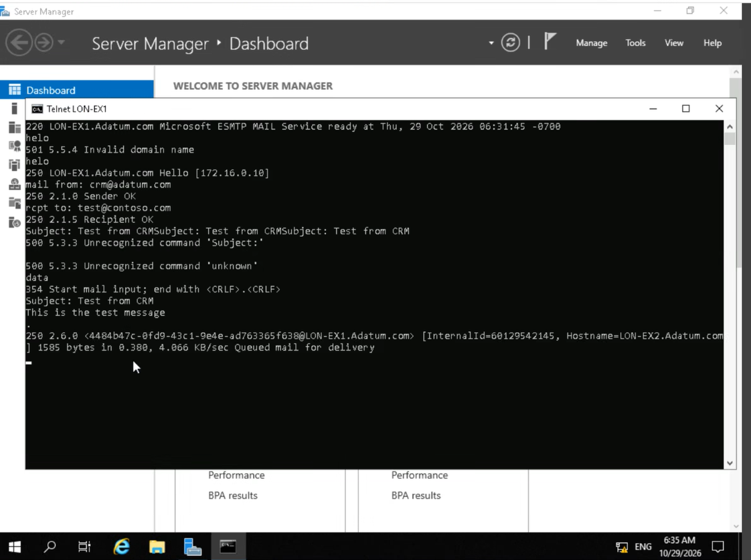Minimize the Telnet LON-EX1 window
The image size is (751, 560).
(653, 108)
